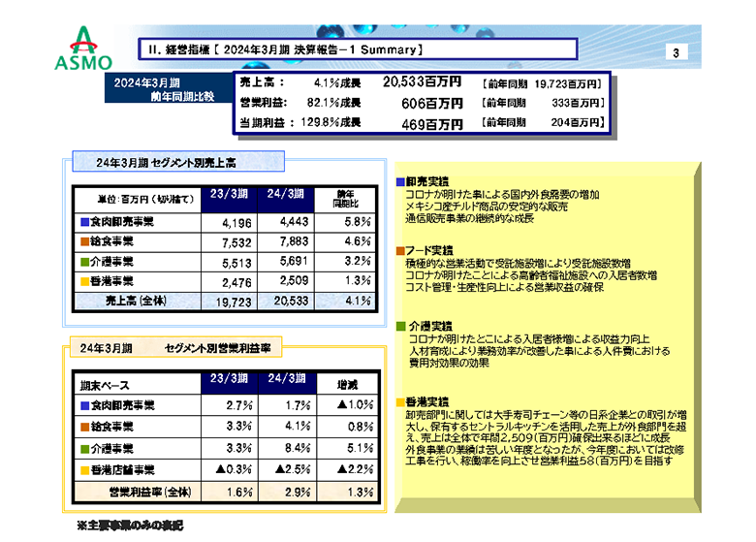Click the 売上高(全体) total row label

click(x=137, y=301)
